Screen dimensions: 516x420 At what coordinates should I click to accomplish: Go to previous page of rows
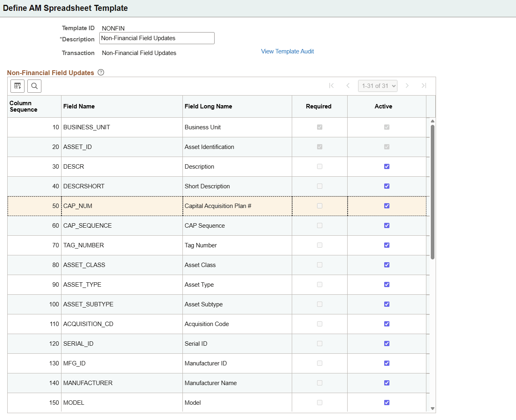point(348,86)
